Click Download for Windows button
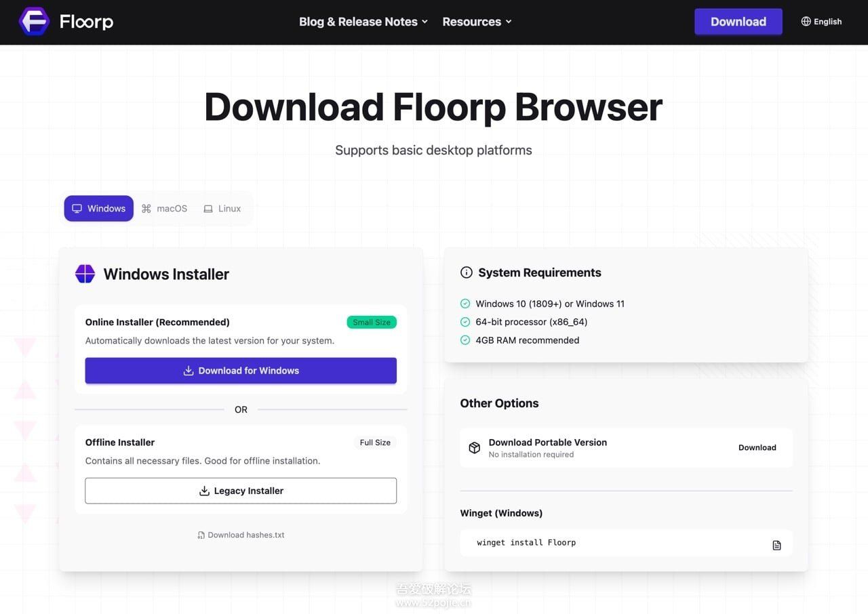Viewport: 868px width, 614px height. pyautogui.click(x=241, y=371)
